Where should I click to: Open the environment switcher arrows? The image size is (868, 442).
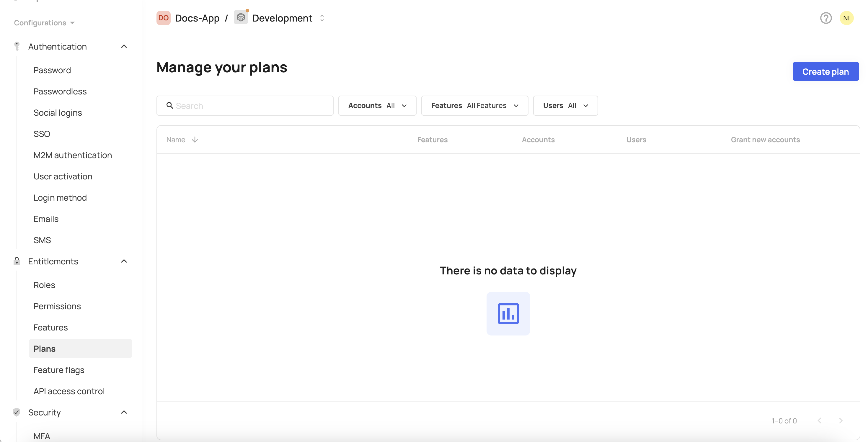pyautogui.click(x=322, y=18)
